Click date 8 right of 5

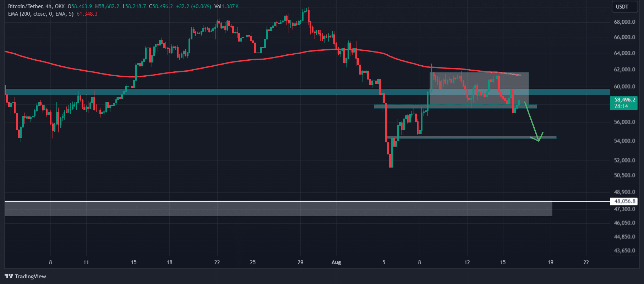(419, 262)
